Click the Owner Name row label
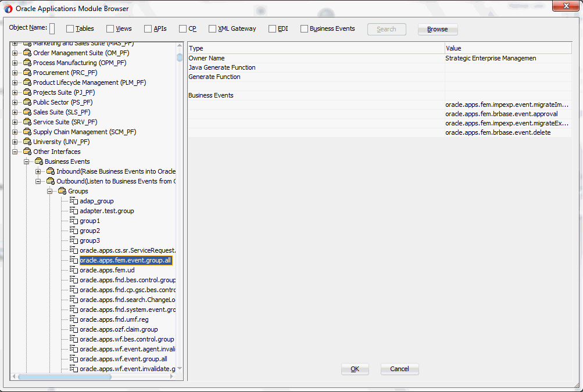The image size is (583, 392). tap(206, 58)
